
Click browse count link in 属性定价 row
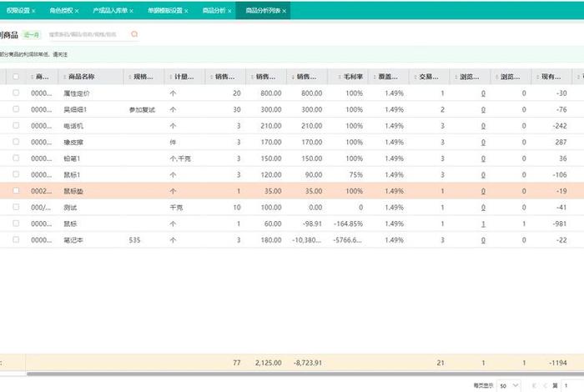482,93
